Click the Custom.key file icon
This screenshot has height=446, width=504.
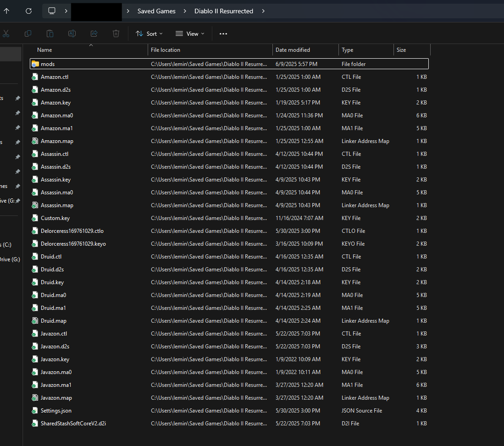pos(35,218)
